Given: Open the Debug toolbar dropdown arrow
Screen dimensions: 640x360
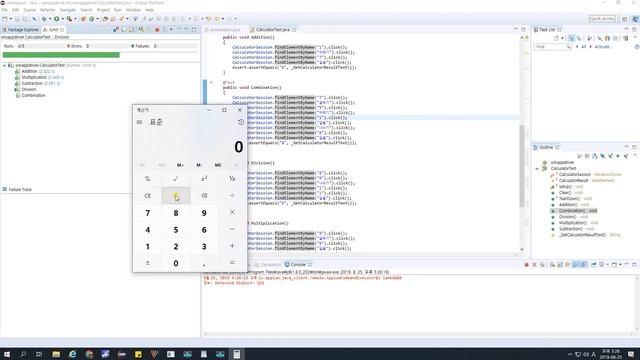Looking at the screenshot, I should [x=49, y=19].
